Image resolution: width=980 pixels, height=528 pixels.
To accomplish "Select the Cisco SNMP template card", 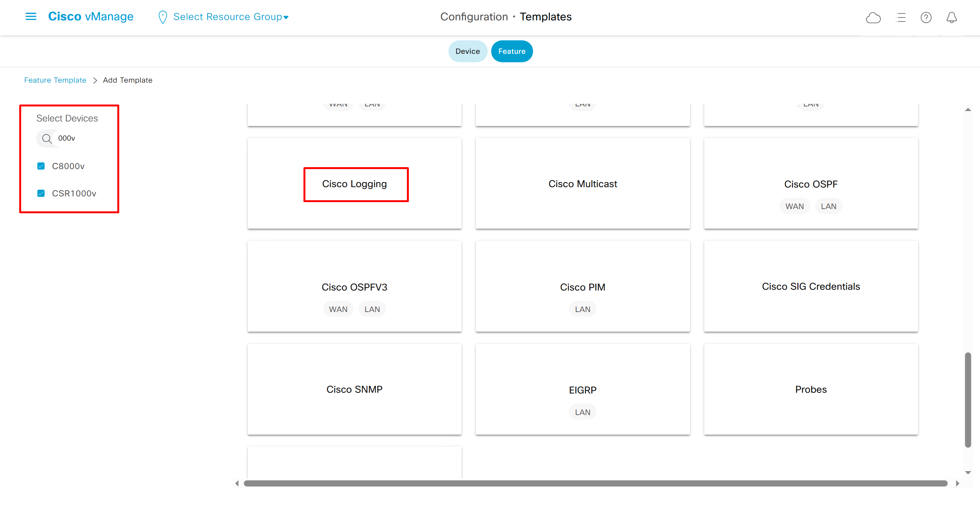I will [354, 389].
